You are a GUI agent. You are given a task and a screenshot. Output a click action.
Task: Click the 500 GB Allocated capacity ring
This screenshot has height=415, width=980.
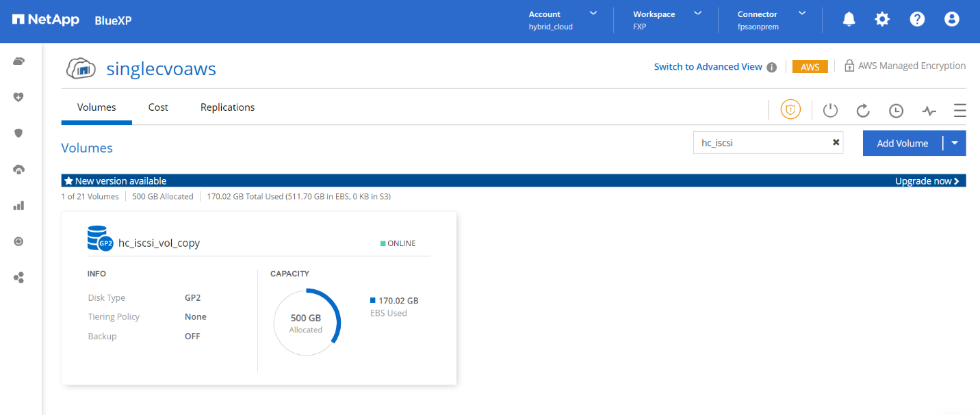pyautogui.click(x=306, y=322)
